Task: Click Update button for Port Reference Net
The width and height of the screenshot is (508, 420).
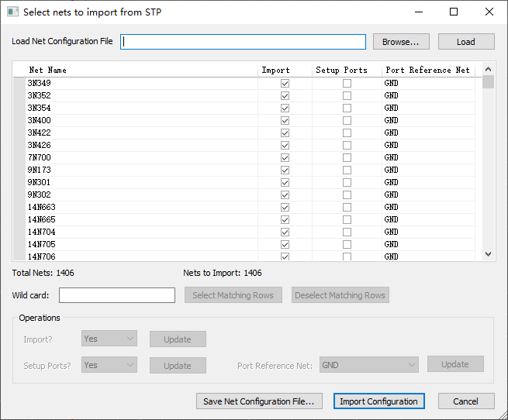Action: pyautogui.click(x=455, y=364)
